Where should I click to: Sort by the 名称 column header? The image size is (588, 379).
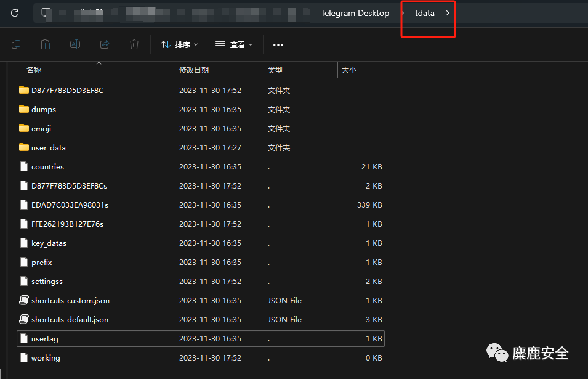coord(34,70)
